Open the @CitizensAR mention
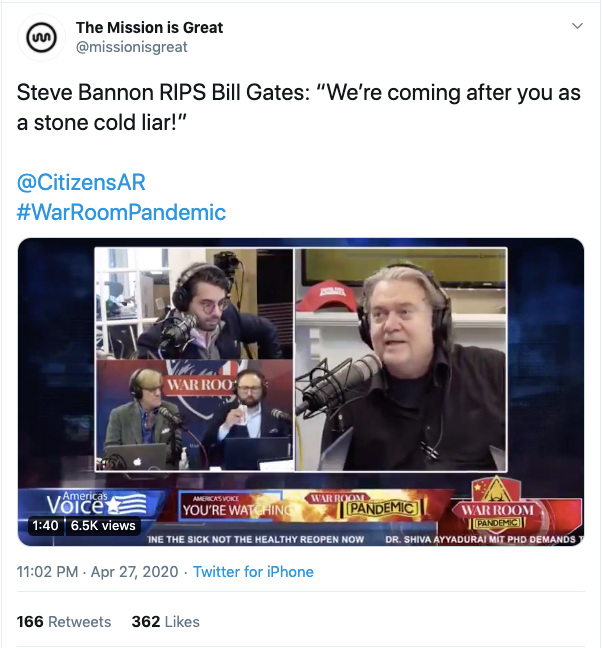This screenshot has width=602, height=648. 81,182
